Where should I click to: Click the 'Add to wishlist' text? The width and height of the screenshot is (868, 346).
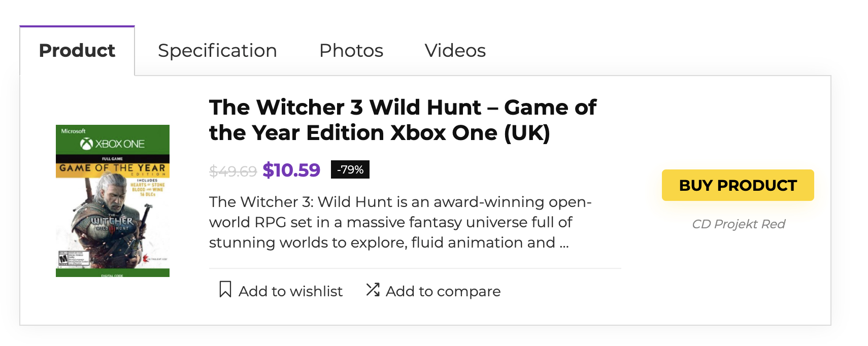(x=290, y=291)
